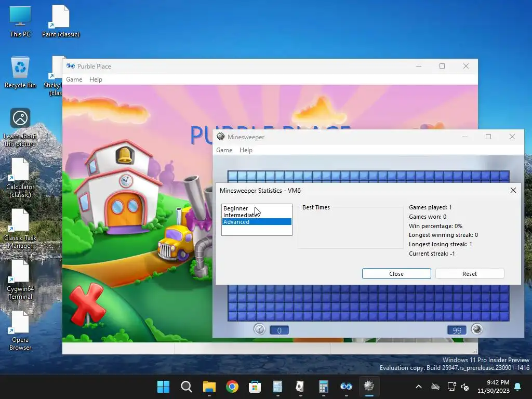Click the clock timer icon in Minesweeper
Image resolution: width=532 pixels, height=399 pixels.
(259, 329)
